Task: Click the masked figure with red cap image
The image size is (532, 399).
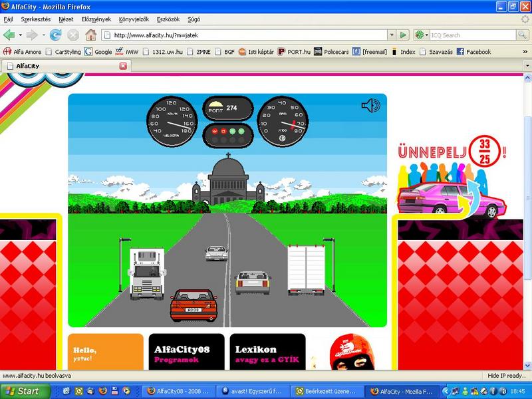Action: point(353,352)
